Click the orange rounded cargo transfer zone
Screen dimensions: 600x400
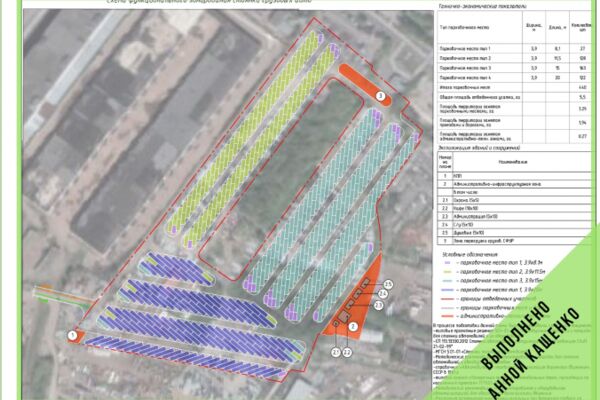365,85
